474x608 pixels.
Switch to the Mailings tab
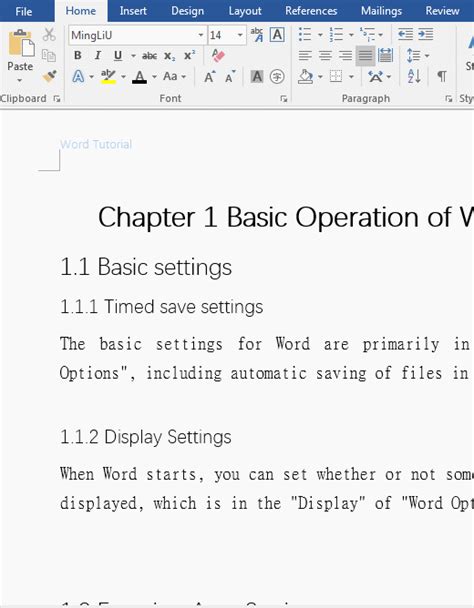382,11
